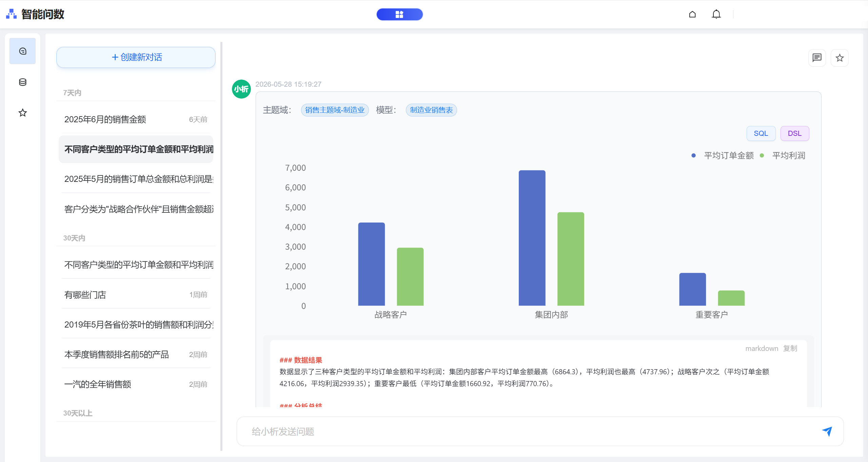Image resolution: width=868 pixels, height=462 pixels.
Task: Click the 7天内 group header
Action: pyautogui.click(x=72, y=93)
